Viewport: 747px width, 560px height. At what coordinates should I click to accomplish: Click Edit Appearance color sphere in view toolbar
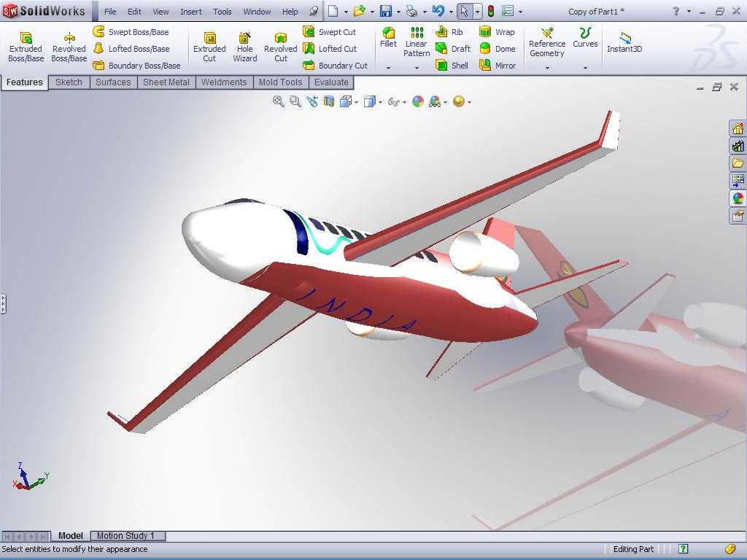point(418,101)
